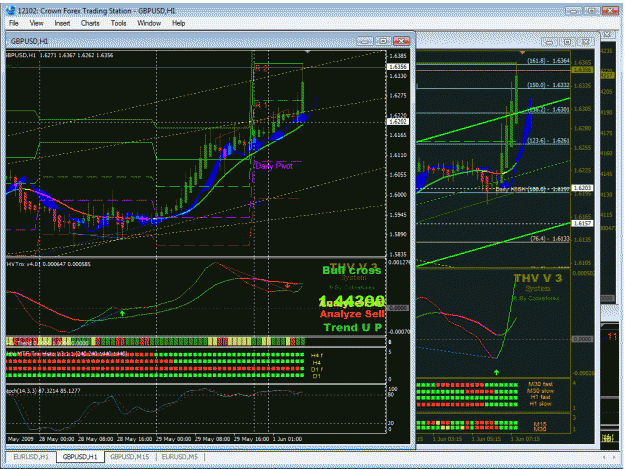Click the Bull cross indicator text

(352, 271)
